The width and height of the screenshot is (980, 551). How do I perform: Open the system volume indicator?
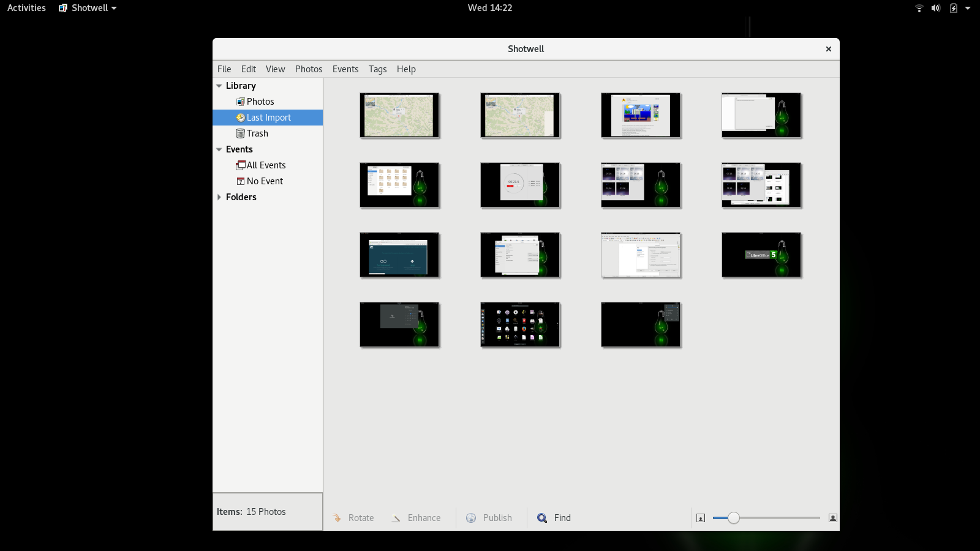[935, 8]
